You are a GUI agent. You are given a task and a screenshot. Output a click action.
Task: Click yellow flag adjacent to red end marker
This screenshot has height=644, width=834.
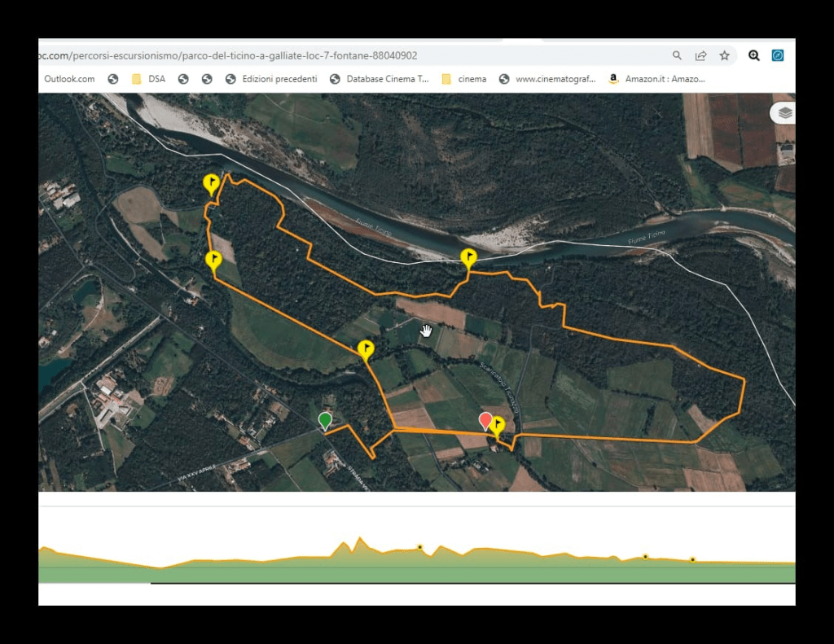pos(497,425)
